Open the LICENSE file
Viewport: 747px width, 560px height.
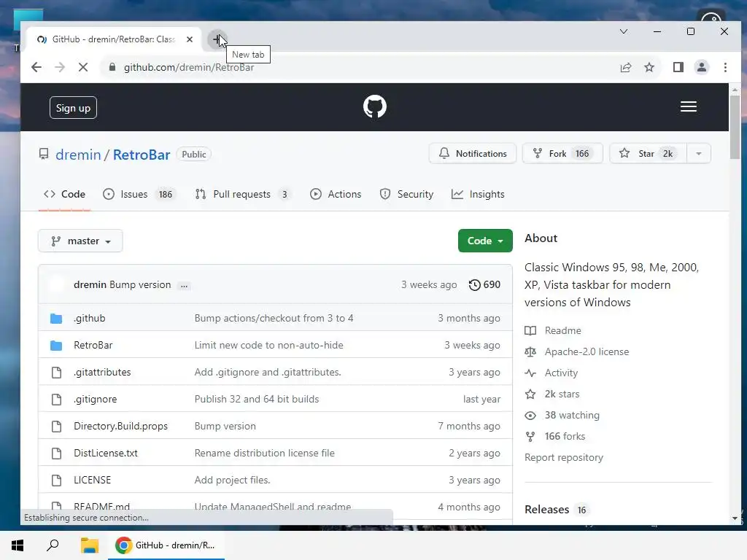click(x=93, y=480)
